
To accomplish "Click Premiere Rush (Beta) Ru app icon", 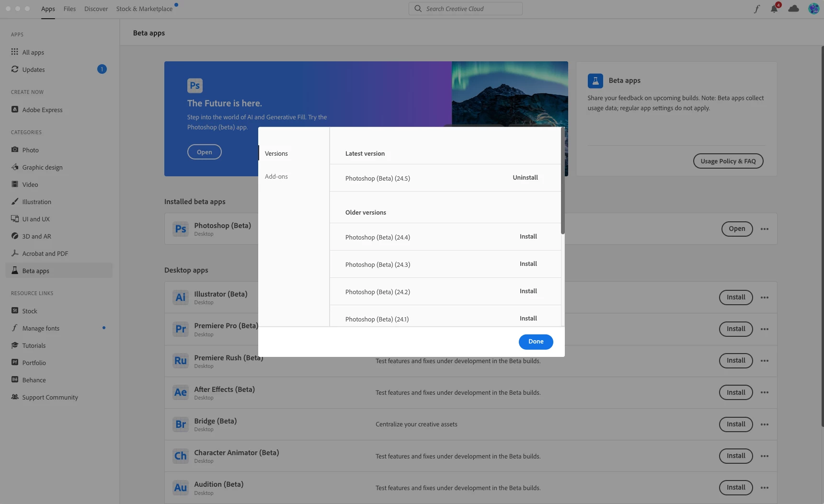I will 181,360.
